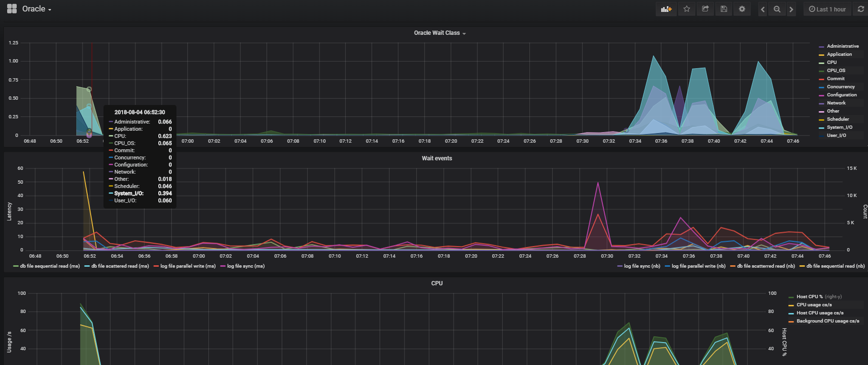Toggle db file scatterred read (nb) legend
Screen dimensions: 868x365
(x=766, y=266)
